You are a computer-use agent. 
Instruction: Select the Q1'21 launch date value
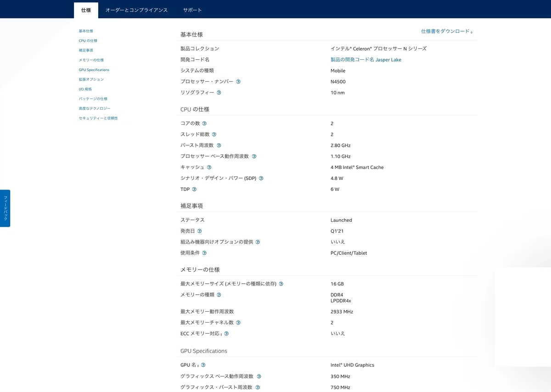pos(337,231)
